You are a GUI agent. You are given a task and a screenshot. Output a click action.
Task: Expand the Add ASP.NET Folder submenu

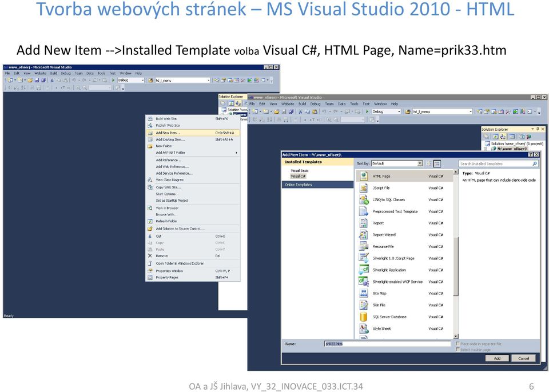(193, 153)
